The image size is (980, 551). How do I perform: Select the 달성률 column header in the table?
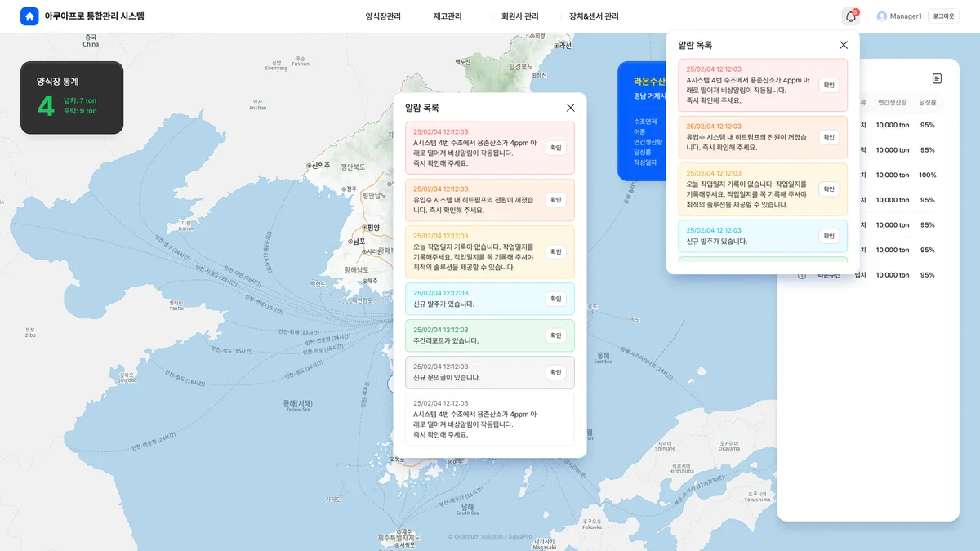point(927,103)
